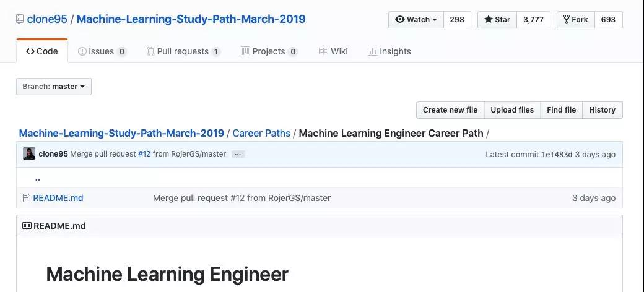Click the Find file button
This screenshot has height=292, width=644.
[562, 110]
